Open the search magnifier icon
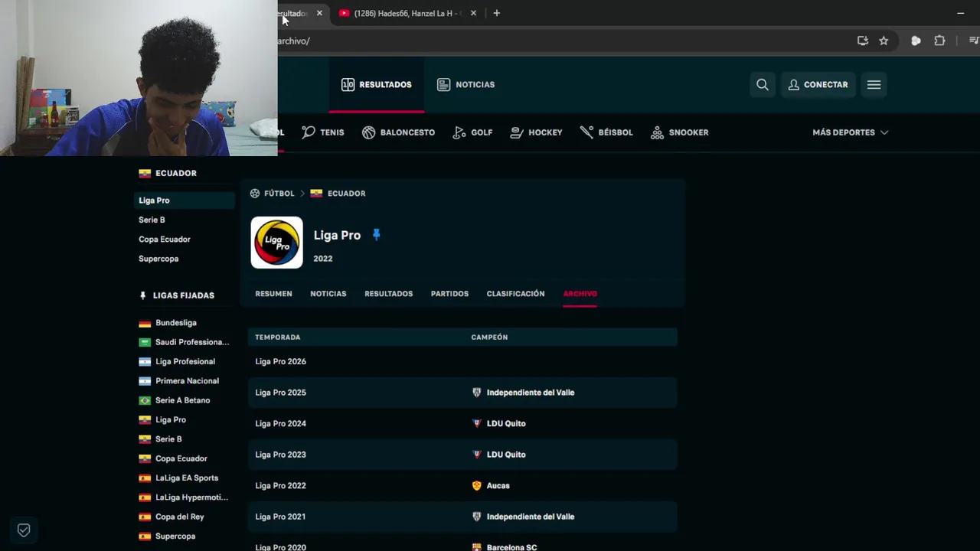 [x=763, y=85]
